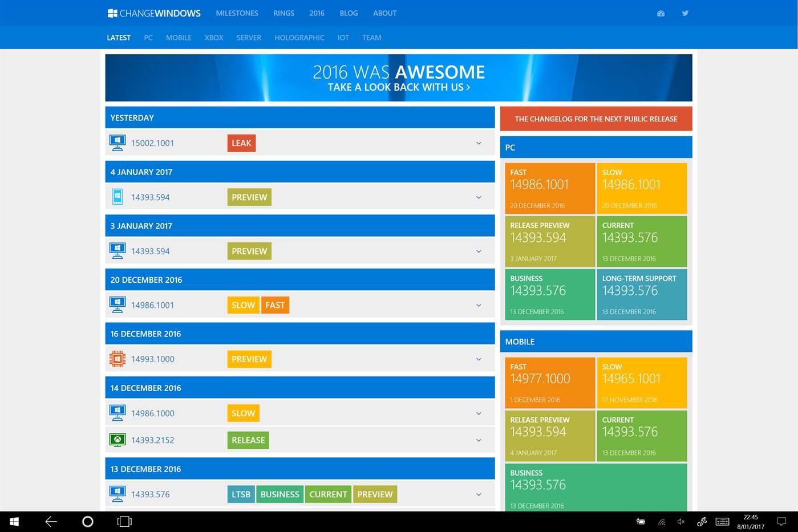Click the BUSINESS tag on 14393.576 row
The image size is (798, 532).
coord(279,494)
